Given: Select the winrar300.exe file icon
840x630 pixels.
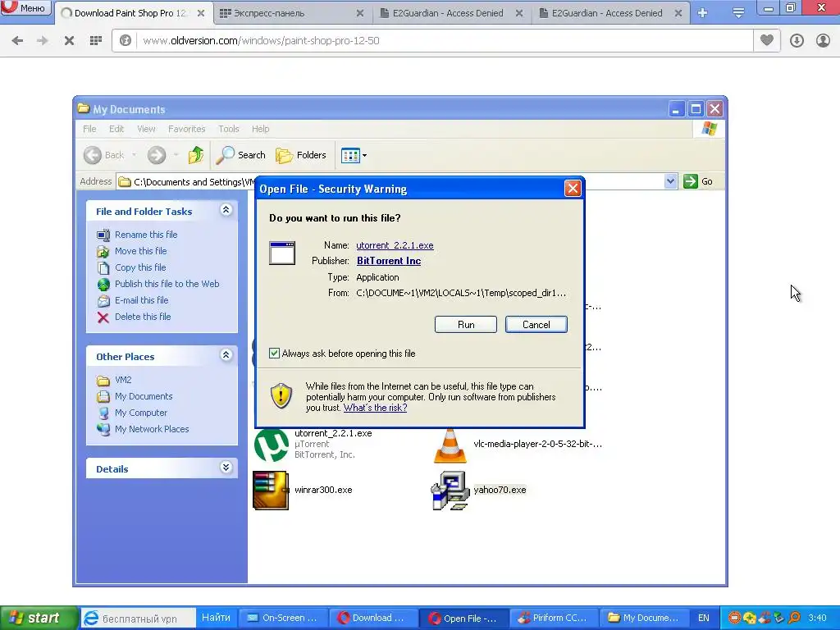Looking at the screenshot, I should (x=271, y=491).
